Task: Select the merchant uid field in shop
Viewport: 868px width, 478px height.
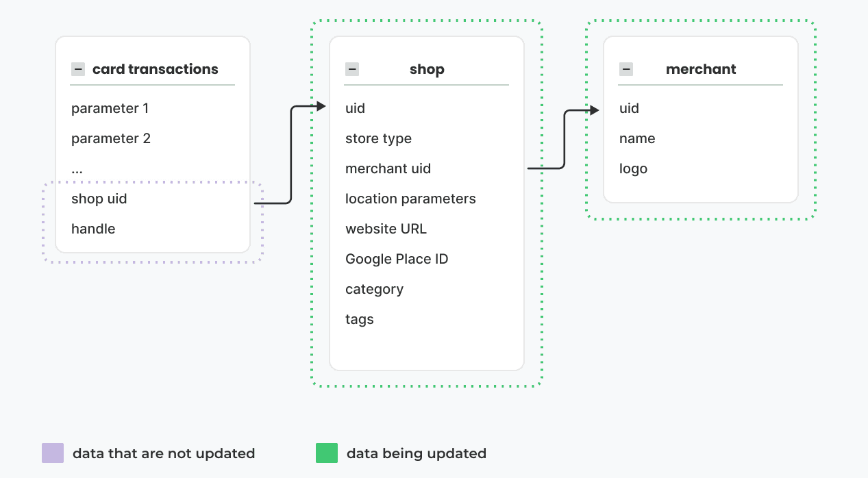Action: click(x=388, y=168)
